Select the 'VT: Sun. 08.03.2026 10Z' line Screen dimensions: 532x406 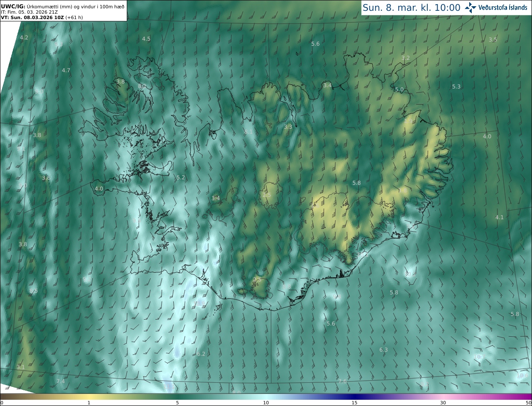coord(42,17)
